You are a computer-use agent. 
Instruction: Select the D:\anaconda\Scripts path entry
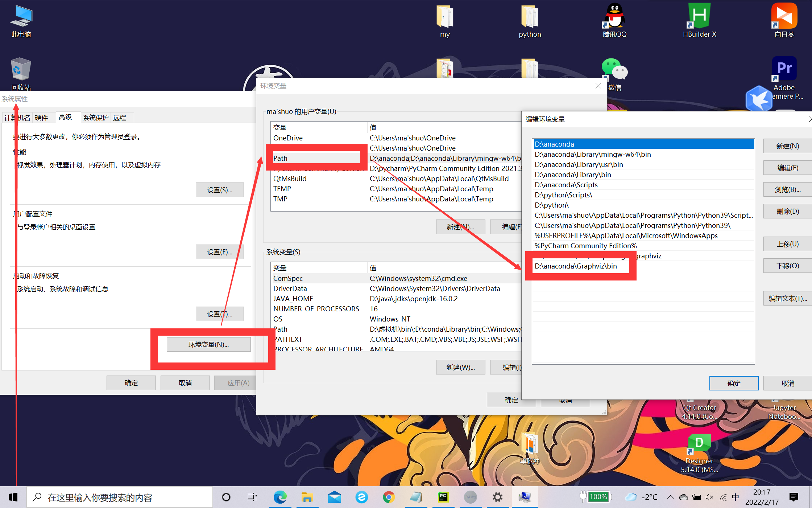click(566, 185)
